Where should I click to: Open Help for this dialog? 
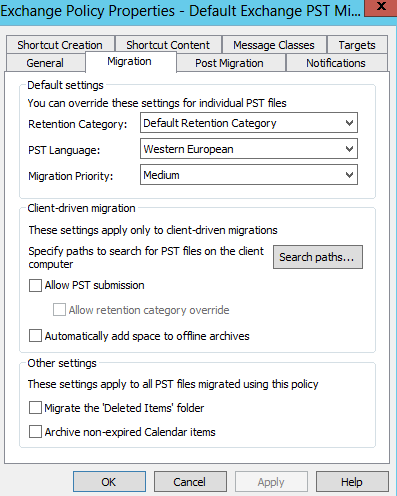(352, 482)
